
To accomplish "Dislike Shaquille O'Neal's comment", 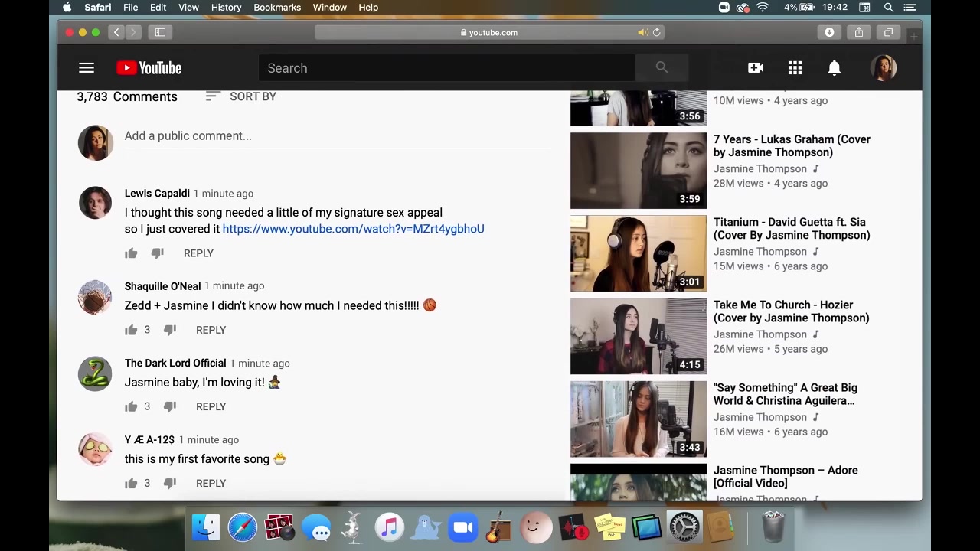I will [x=170, y=330].
